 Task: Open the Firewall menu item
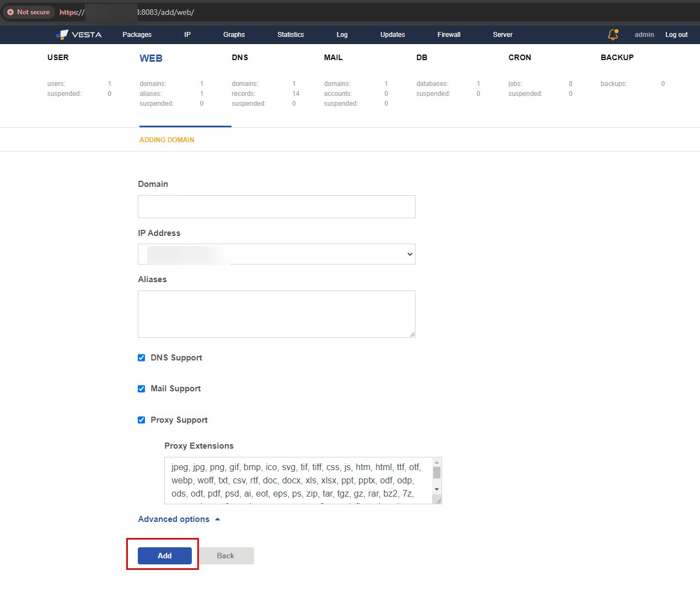click(x=449, y=34)
